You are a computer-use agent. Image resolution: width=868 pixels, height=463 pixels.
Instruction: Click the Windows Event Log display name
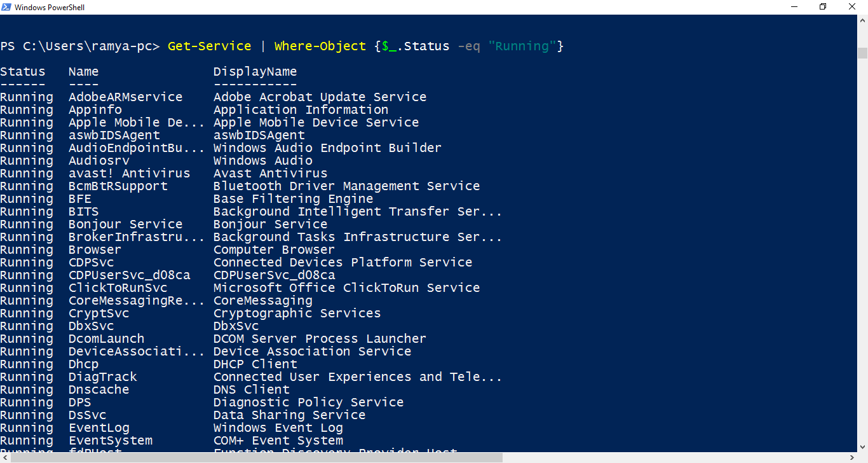[278, 428]
